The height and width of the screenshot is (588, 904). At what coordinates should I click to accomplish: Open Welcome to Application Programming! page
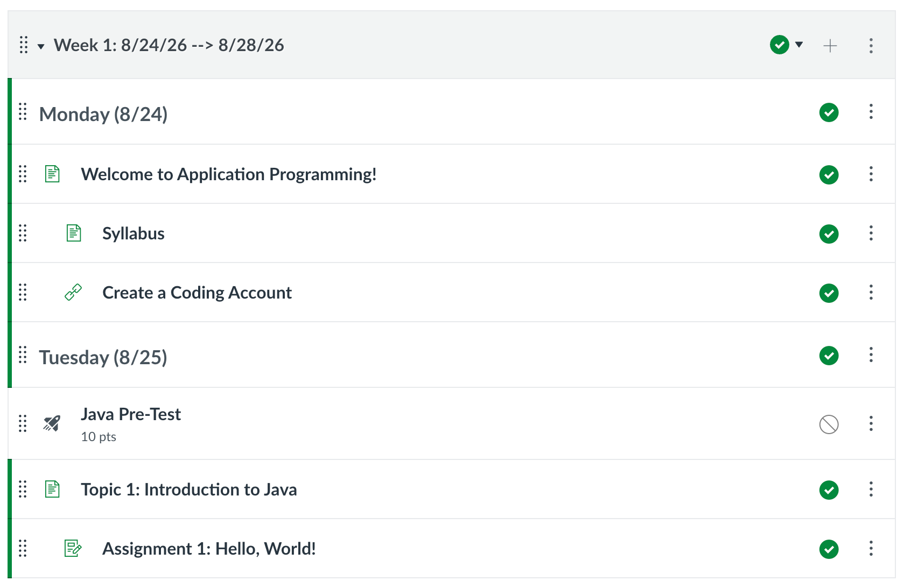229,174
